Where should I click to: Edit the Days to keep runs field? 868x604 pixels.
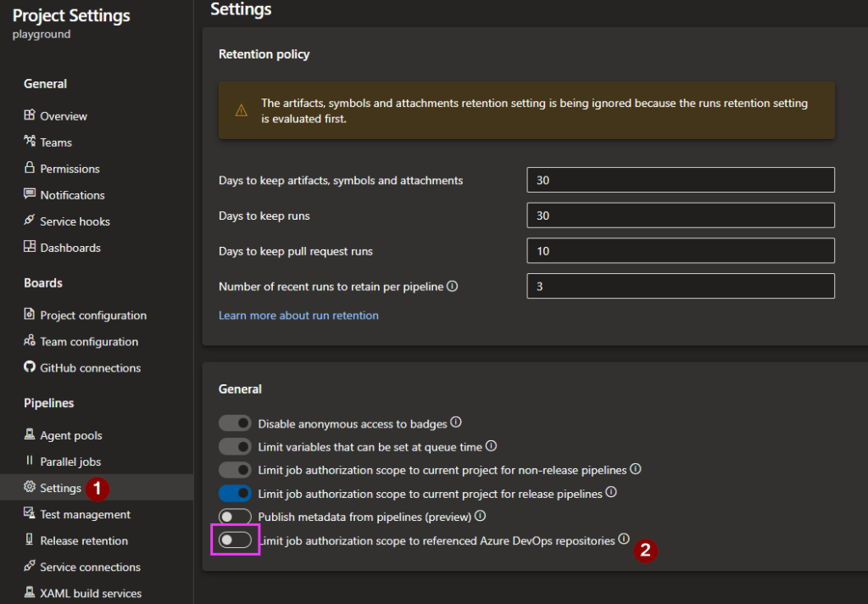681,215
